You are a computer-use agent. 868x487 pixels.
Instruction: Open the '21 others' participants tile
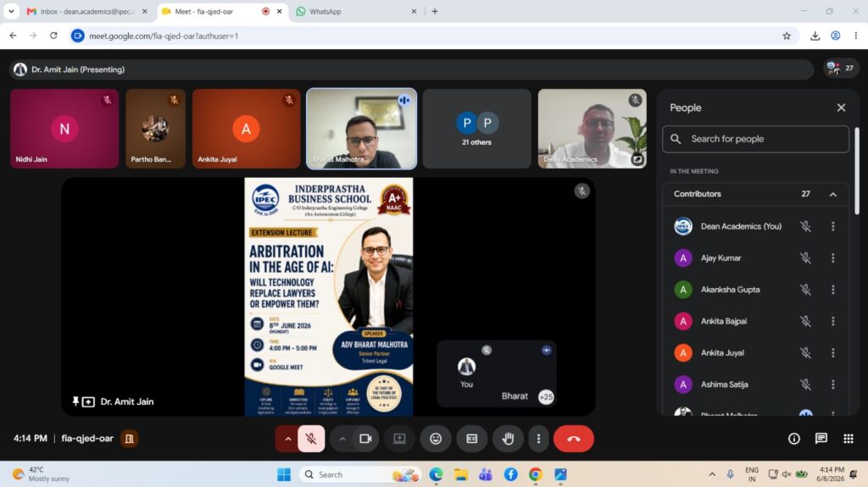point(476,129)
